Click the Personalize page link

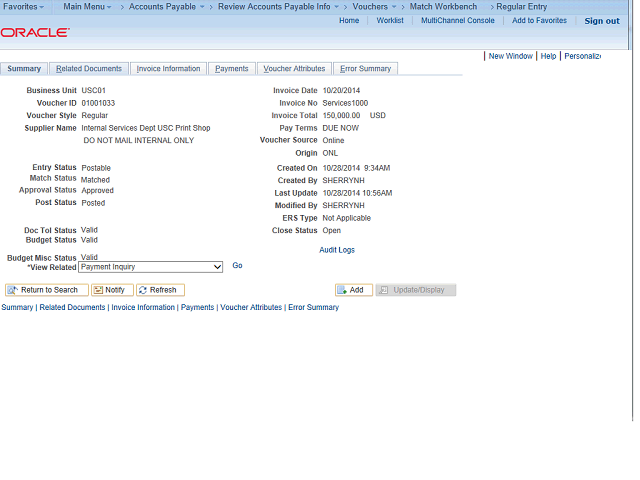pos(582,56)
